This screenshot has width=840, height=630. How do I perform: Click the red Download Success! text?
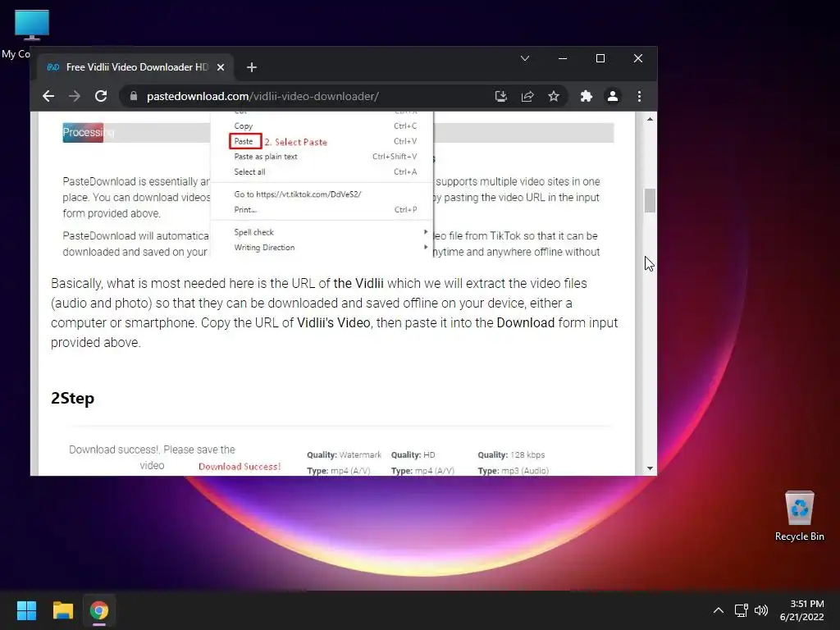coord(240,467)
